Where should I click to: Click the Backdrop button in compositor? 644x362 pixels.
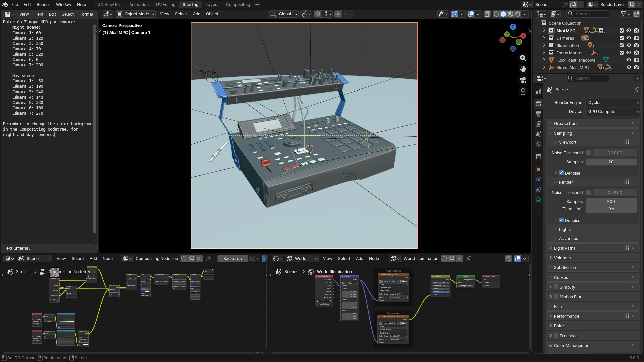click(x=232, y=259)
